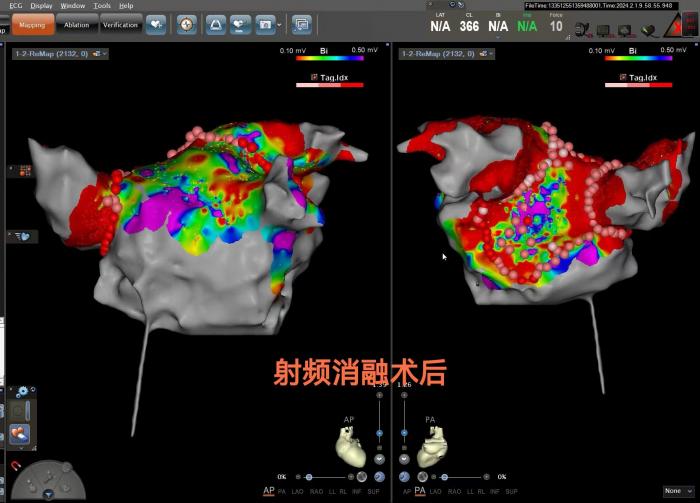
Task: Click the red magnet icon
Action: (x=15, y=466)
